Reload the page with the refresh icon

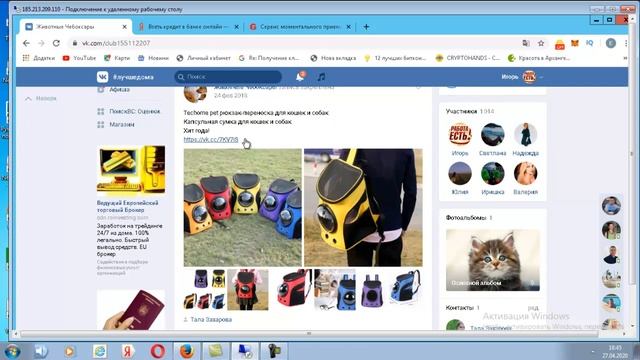click(x=56, y=43)
